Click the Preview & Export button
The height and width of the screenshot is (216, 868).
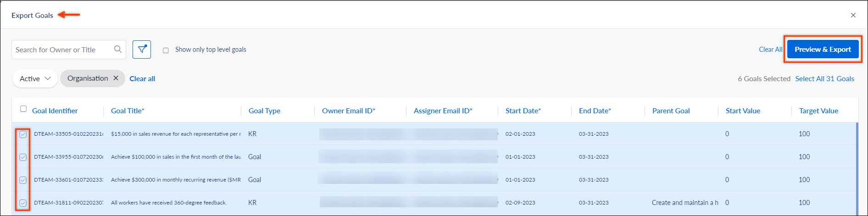[x=823, y=50]
